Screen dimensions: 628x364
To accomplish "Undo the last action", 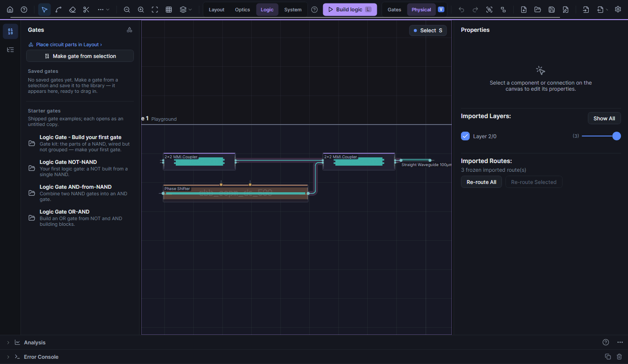I will coord(461,10).
